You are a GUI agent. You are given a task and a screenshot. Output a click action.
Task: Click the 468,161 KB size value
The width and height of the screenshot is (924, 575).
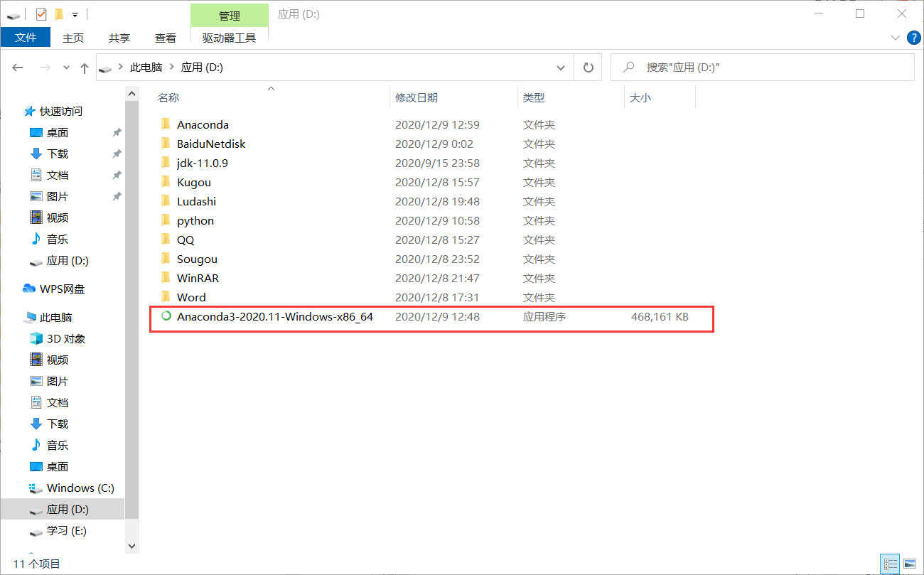(660, 316)
